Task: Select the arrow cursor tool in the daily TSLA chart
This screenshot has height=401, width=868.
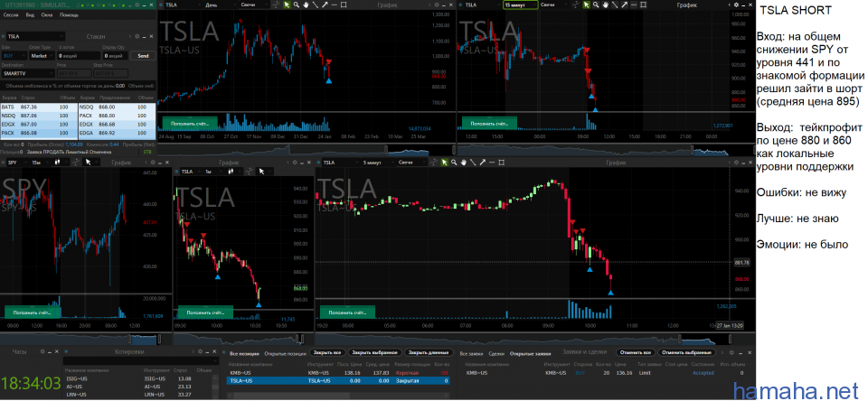Action: coord(287,5)
